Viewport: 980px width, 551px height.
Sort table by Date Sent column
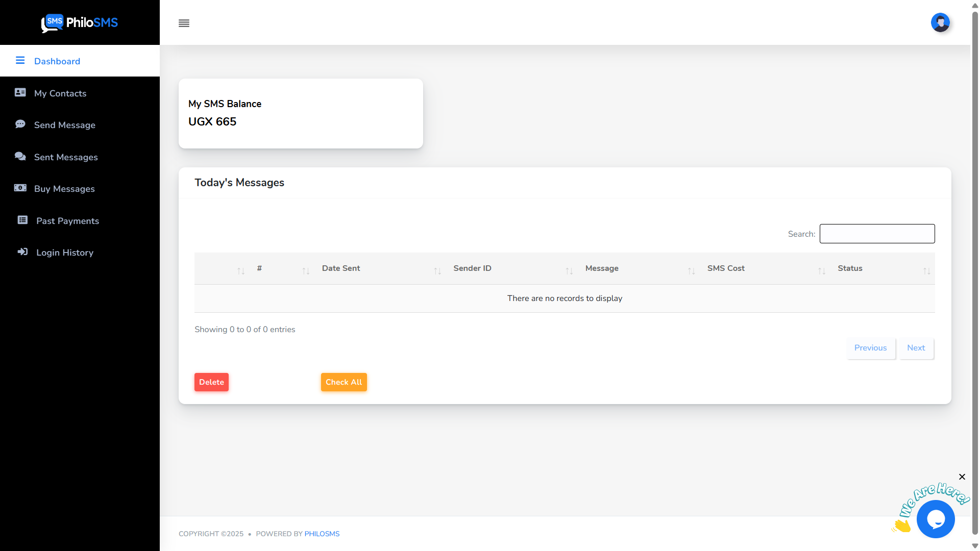click(341, 268)
